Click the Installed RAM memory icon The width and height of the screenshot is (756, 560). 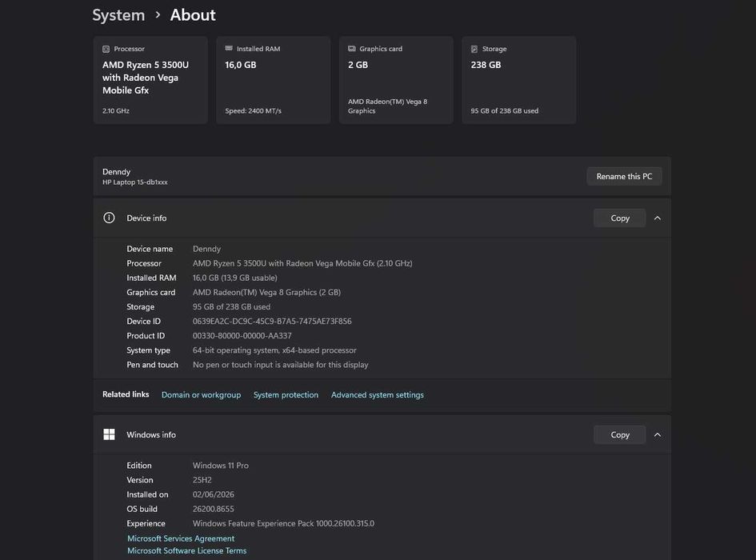pyautogui.click(x=229, y=48)
